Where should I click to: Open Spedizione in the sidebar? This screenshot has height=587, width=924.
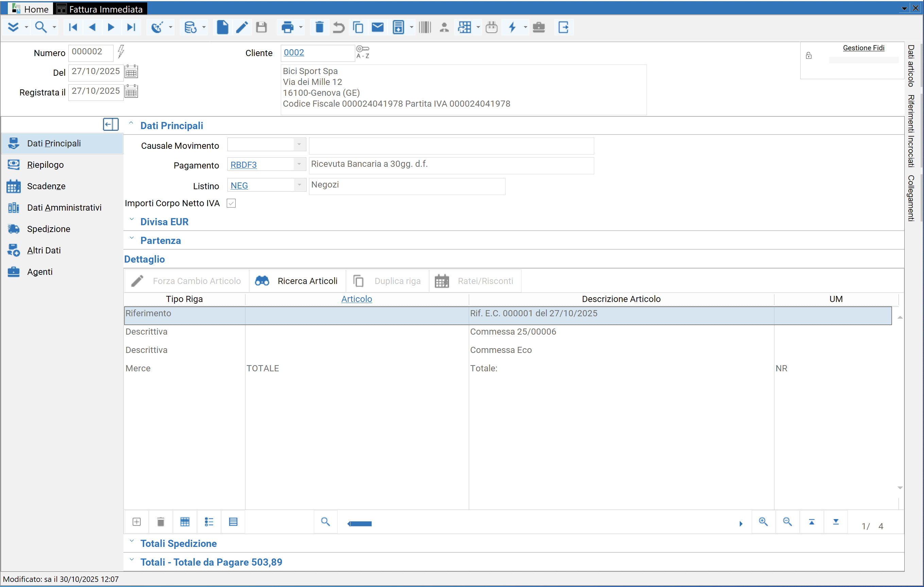pos(48,229)
